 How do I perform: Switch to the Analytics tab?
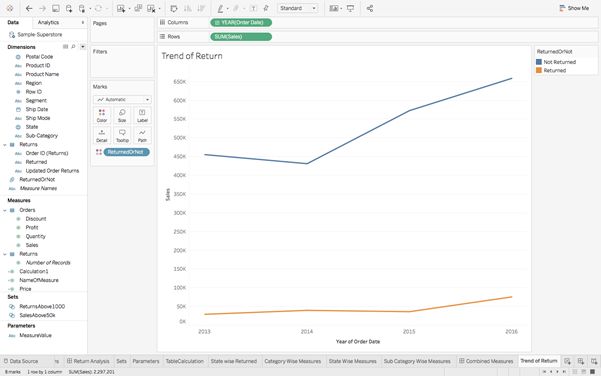48,22
